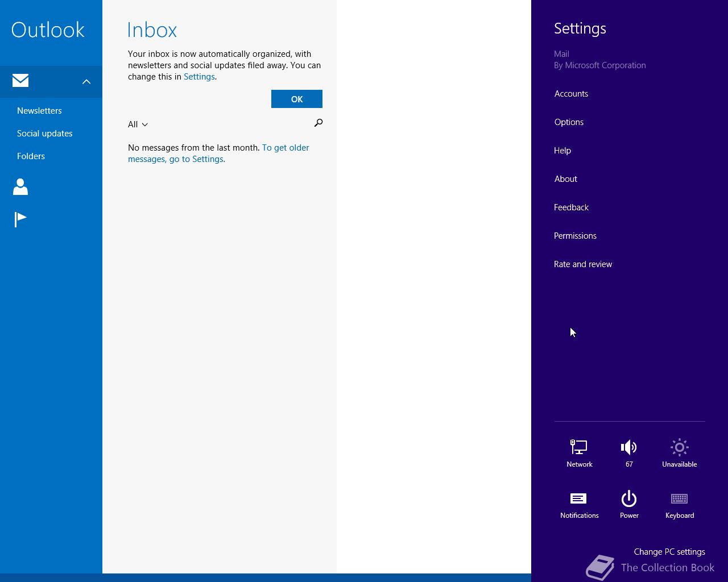This screenshot has height=582, width=728.
Task: Click 'To get older messages, go to Settings' link
Action: coord(218,153)
